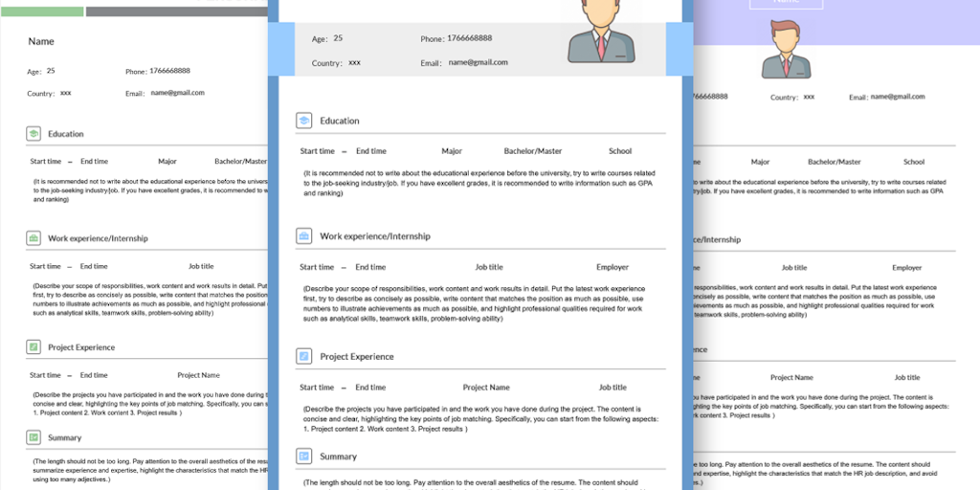This screenshot has height=490, width=980.
Task: Click the email name@gmail.com in the purple template
Action: (x=898, y=97)
